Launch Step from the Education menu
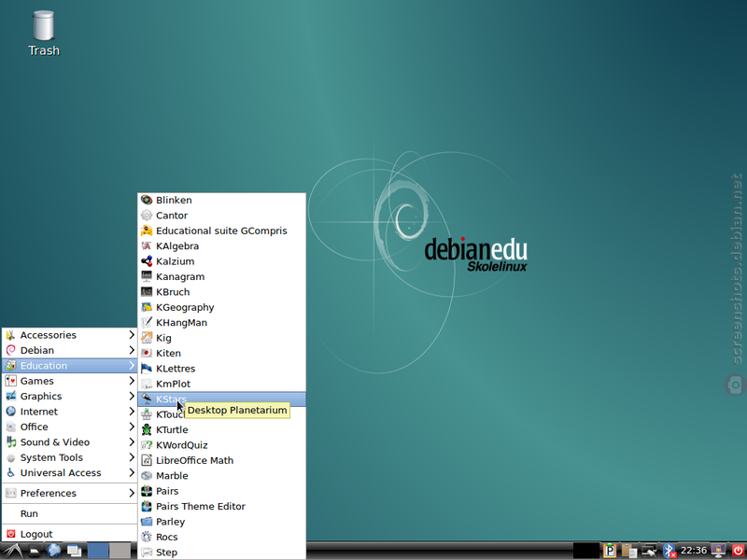747x560 pixels. 221,552
